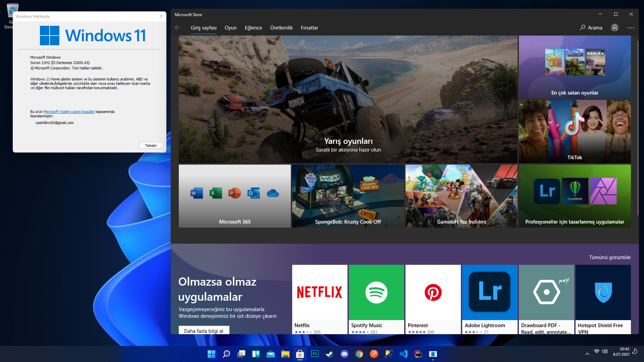Click Daha fazla bilgi al button
The height and width of the screenshot is (362, 644).
(204, 330)
